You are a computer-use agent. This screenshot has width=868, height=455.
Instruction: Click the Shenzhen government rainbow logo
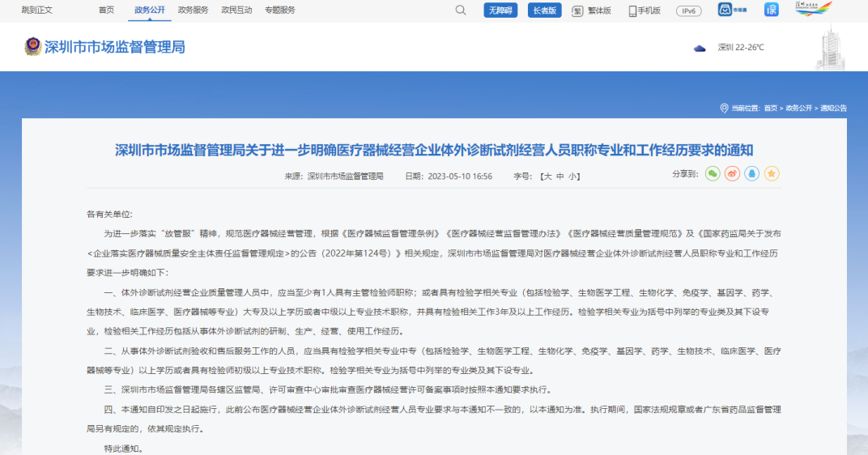(813, 10)
